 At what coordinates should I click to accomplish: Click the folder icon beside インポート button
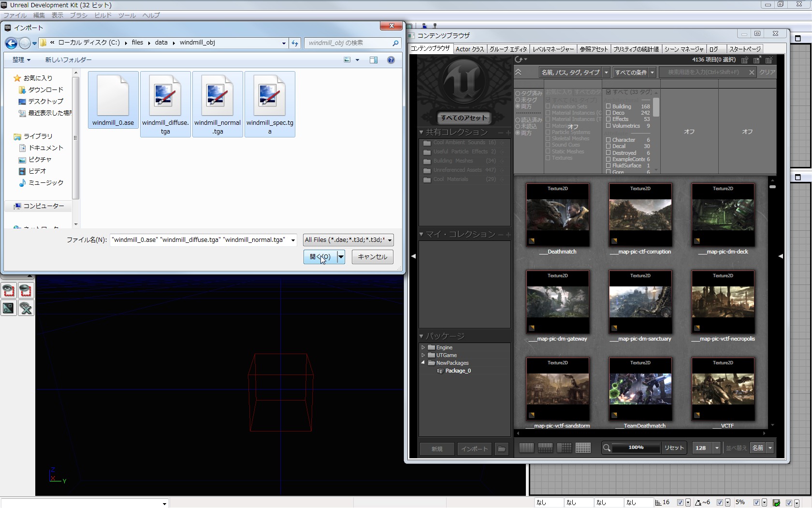[x=502, y=449]
